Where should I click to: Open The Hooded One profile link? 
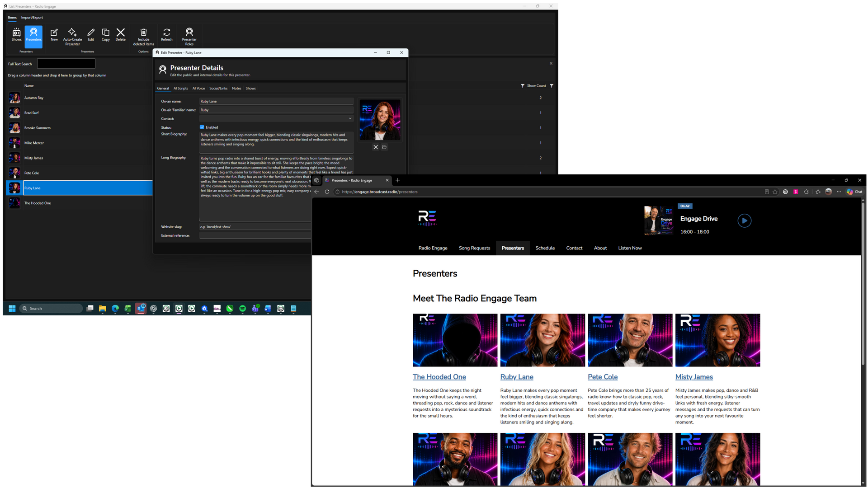(x=439, y=377)
